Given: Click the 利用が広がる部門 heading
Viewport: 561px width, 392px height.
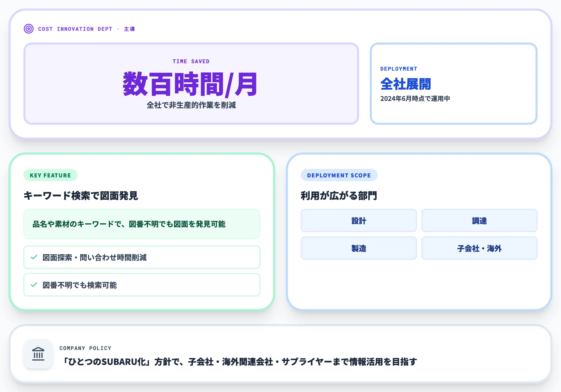Looking at the screenshot, I should (x=339, y=196).
